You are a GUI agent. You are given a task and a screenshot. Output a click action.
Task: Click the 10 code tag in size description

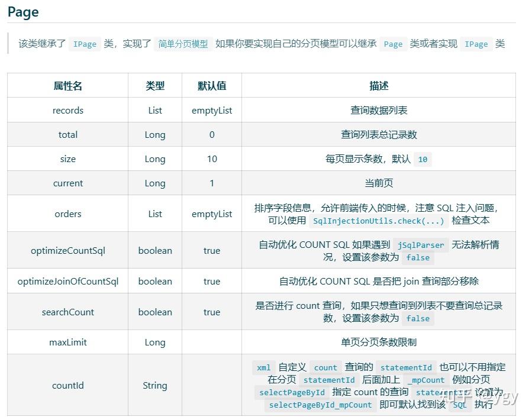423,159
